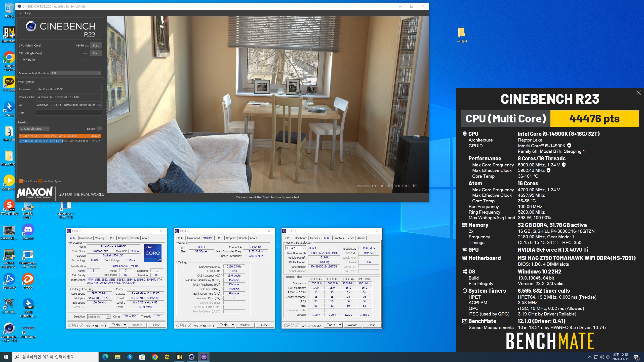Open the Cinebench File menu

coord(19,13)
